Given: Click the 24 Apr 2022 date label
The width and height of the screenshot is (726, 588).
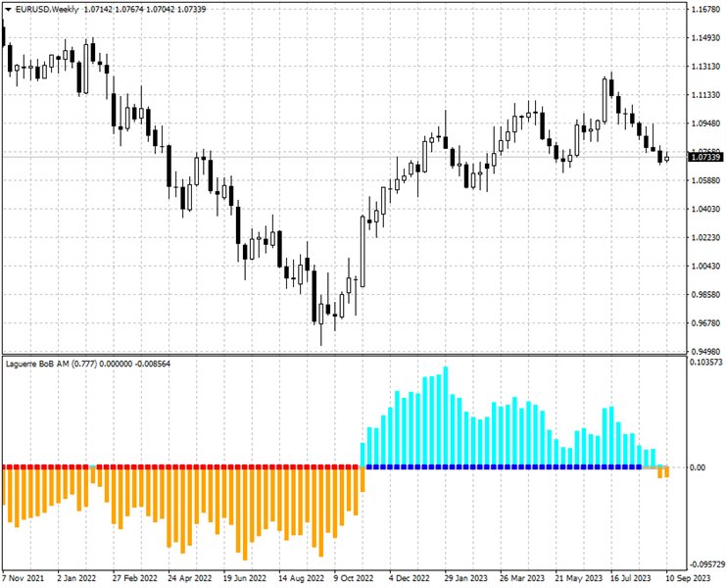Looking at the screenshot, I should click(x=190, y=578).
